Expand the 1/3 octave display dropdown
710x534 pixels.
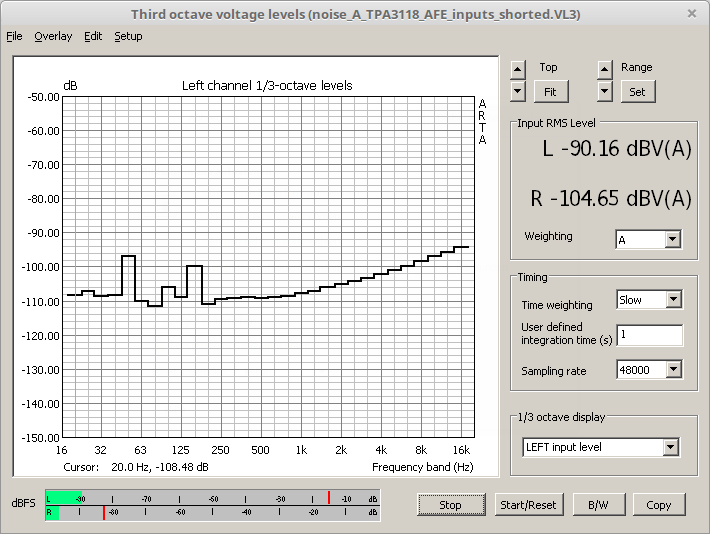670,447
